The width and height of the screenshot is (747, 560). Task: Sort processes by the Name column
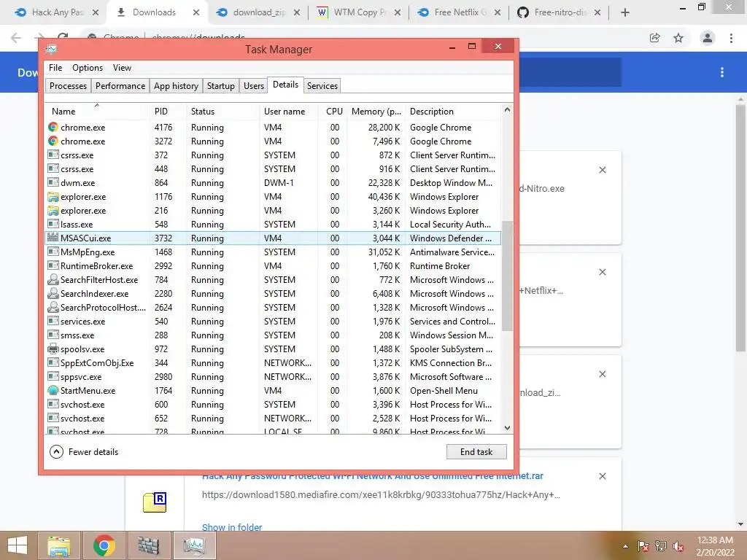click(x=97, y=111)
